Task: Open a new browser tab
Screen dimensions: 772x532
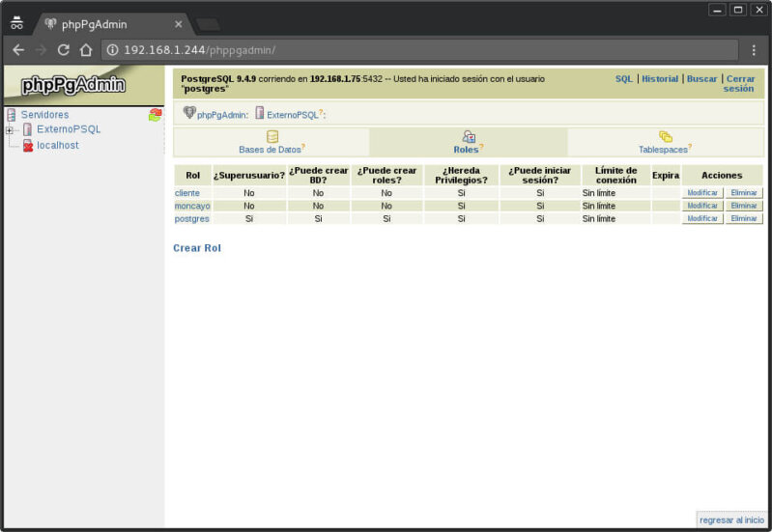Action: pos(208,24)
